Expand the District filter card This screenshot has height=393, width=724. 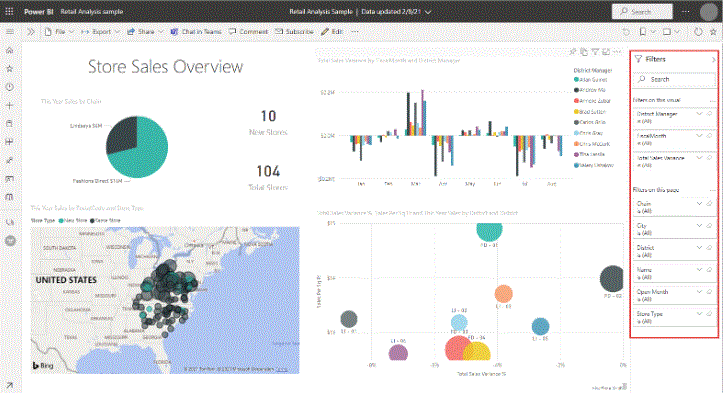click(x=699, y=248)
